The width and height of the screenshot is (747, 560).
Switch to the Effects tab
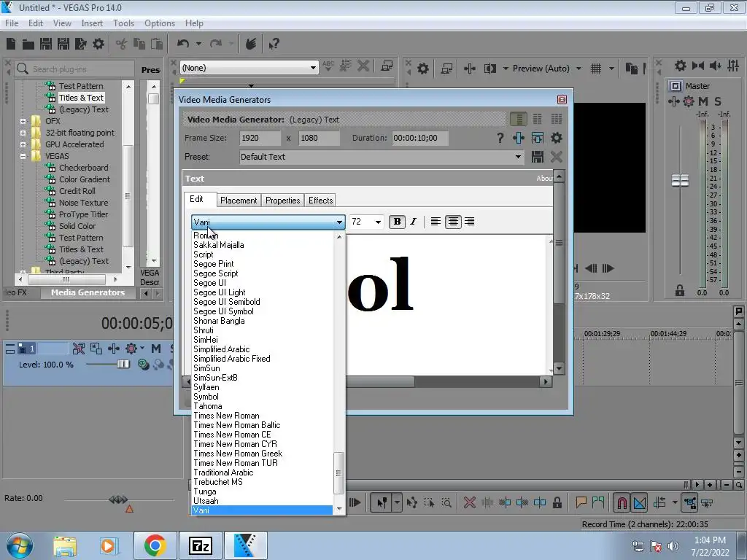(321, 201)
